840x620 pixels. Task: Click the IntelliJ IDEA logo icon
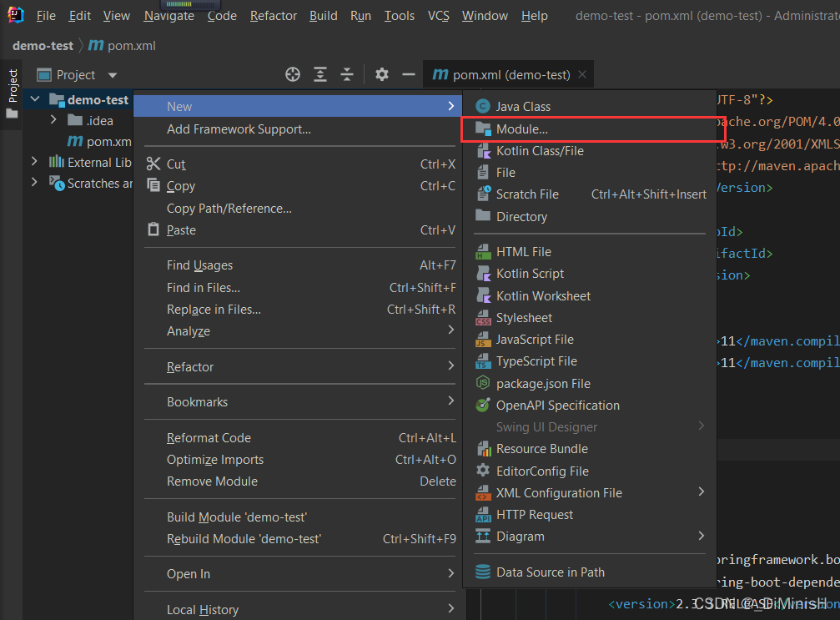(x=15, y=15)
